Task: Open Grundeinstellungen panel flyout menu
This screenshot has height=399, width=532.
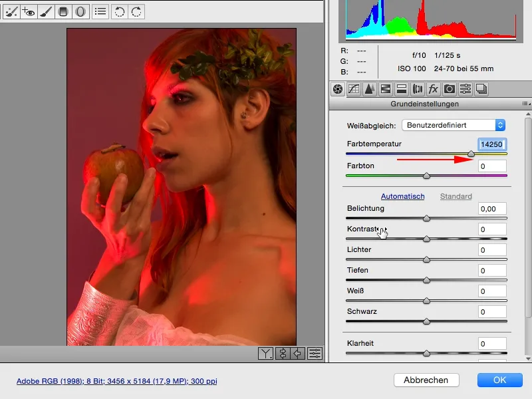Action: [525, 104]
